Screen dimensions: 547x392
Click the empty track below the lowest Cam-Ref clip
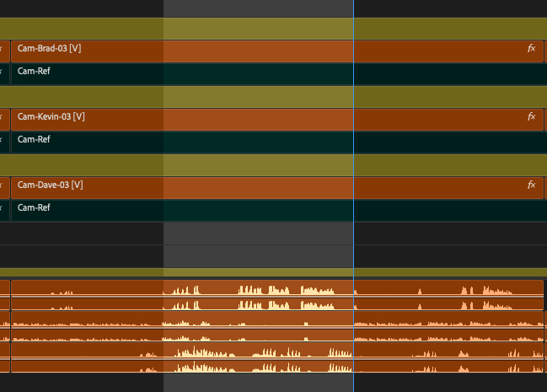click(x=253, y=234)
